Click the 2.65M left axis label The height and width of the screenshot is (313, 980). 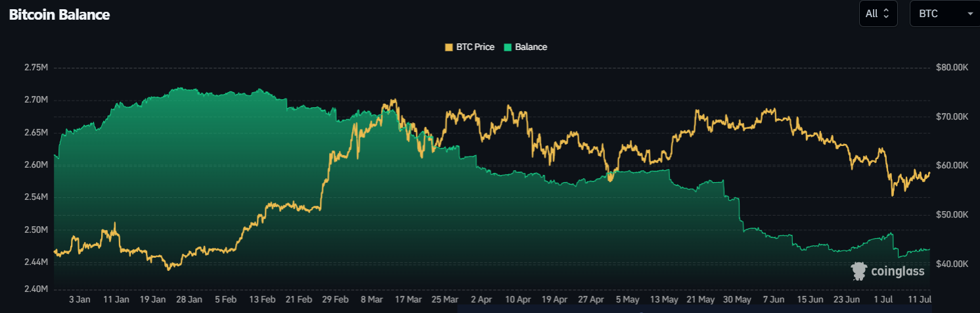click(36, 132)
